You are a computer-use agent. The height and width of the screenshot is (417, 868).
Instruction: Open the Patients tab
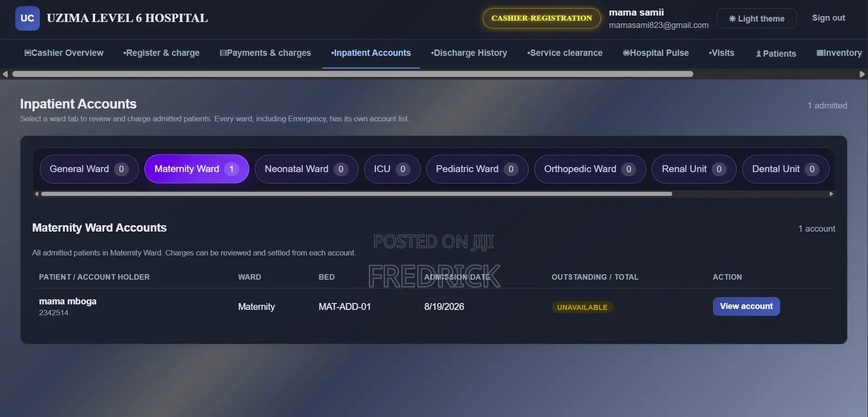click(x=776, y=53)
